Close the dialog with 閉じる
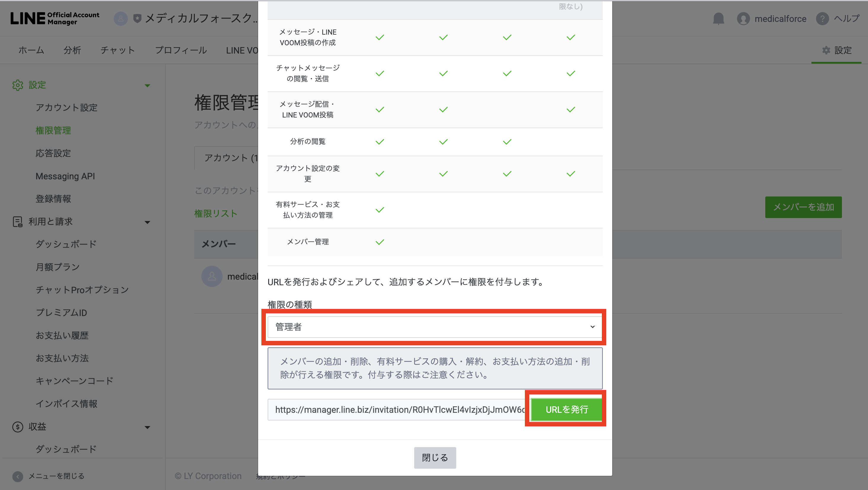The width and height of the screenshot is (868, 490). (435, 457)
